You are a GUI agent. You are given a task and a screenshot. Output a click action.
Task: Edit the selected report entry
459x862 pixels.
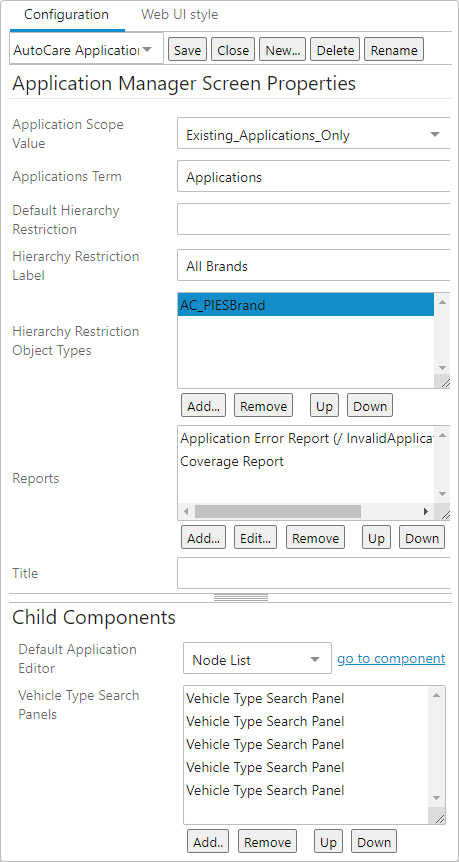[x=256, y=538]
